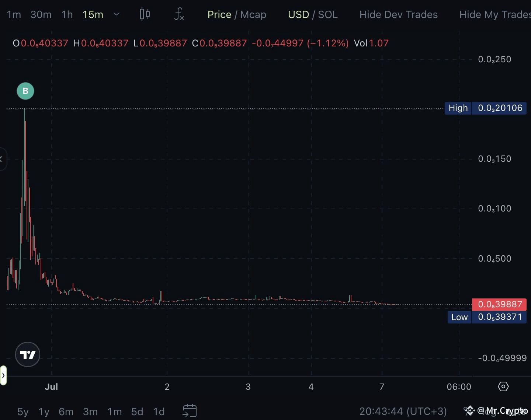Image resolution: width=531 pixels, height=420 pixels.
Task: Open chart settings via hexagon icon
Action: point(503,386)
